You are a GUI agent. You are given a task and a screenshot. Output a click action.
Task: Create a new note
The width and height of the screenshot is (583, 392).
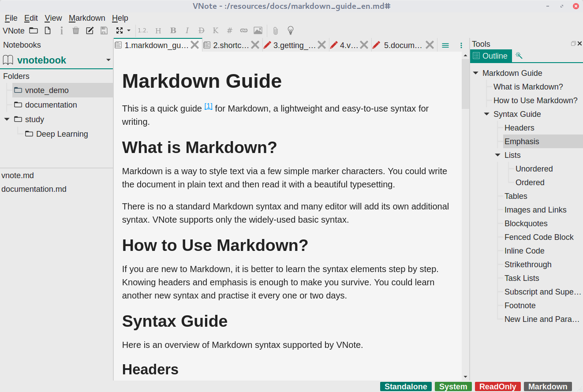pyautogui.click(x=48, y=30)
